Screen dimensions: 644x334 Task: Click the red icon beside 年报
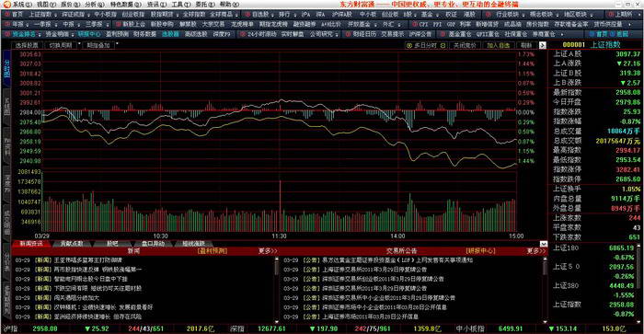(7, 24)
